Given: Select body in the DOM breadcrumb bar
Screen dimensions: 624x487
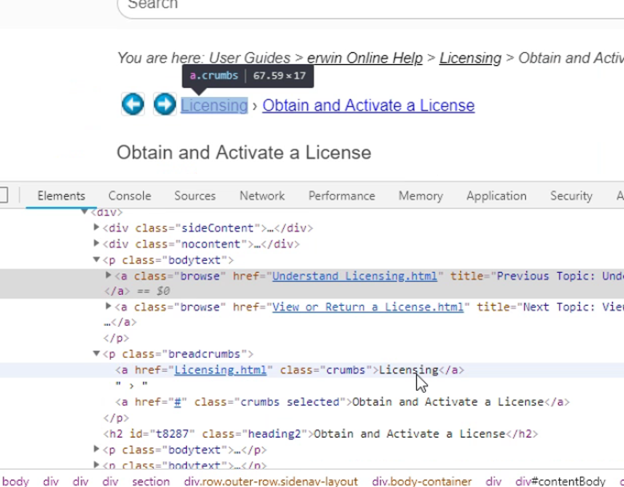Looking at the screenshot, I should tap(15, 481).
